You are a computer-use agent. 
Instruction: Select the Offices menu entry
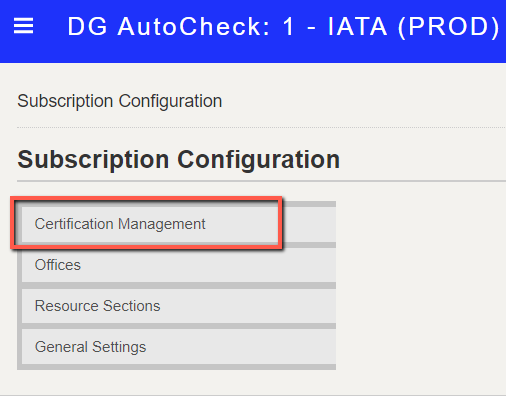pyautogui.click(x=179, y=265)
